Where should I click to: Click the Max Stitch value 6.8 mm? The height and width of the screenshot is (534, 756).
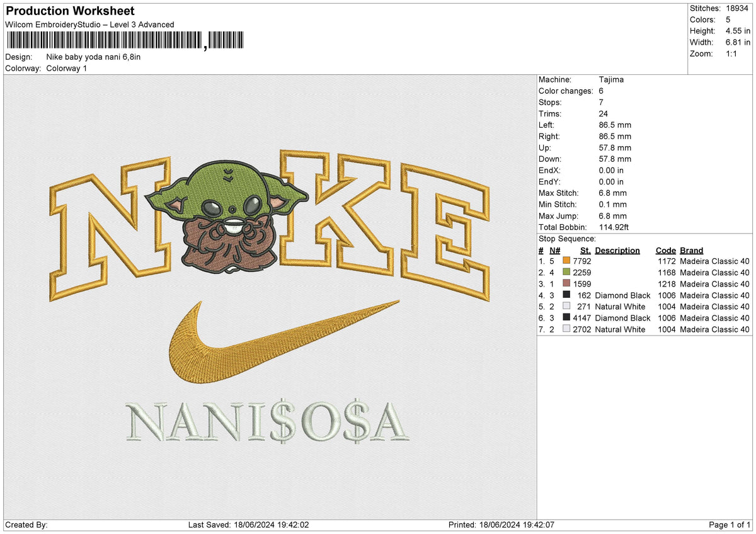click(612, 193)
